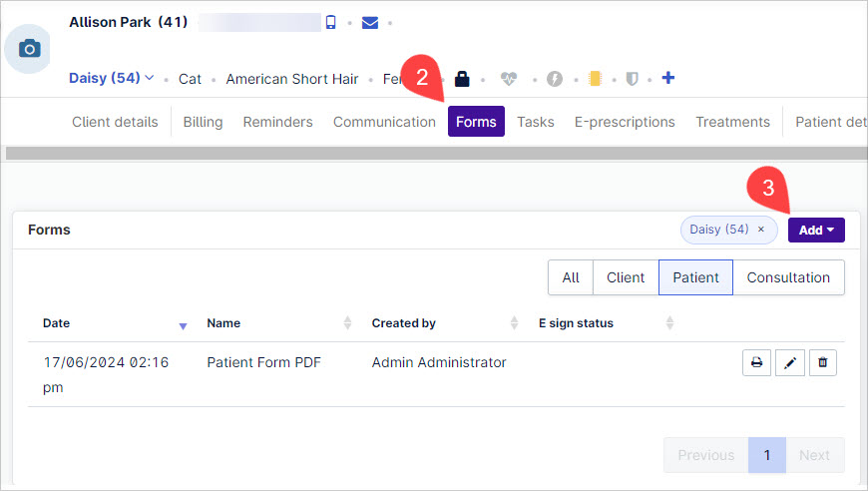Image resolution: width=868 pixels, height=491 pixels.
Task: Delete the Patient Form PDF with trash
Action: [823, 362]
